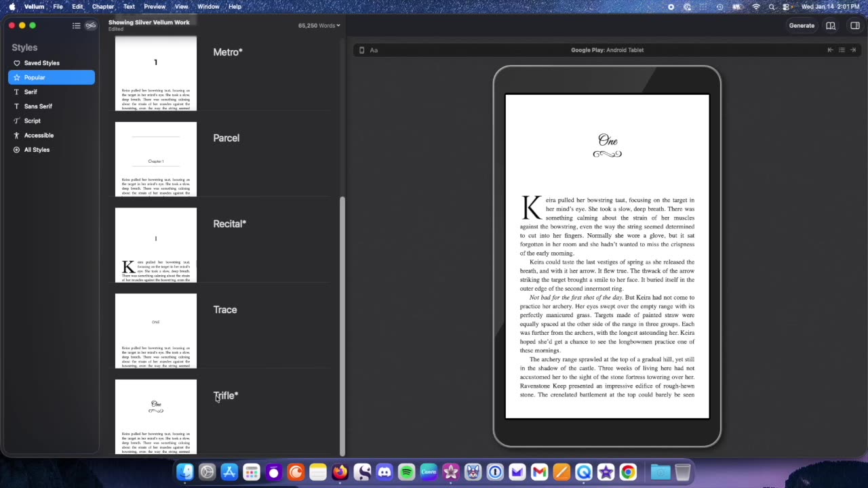Open the book preview search icon
This screenshot has width=868, height=488.
coord(831,26)
